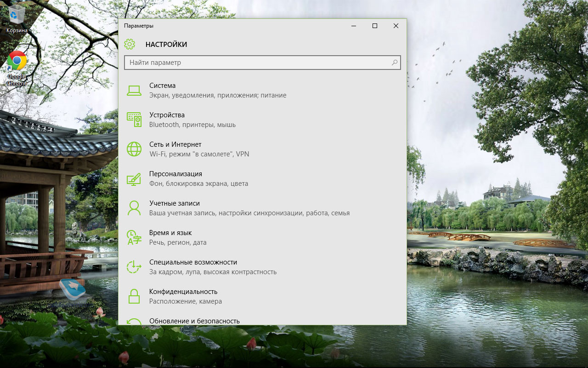Click the Ease of Access icon
Viewport: 588px width, 368px height.
[x=134, y=267]
